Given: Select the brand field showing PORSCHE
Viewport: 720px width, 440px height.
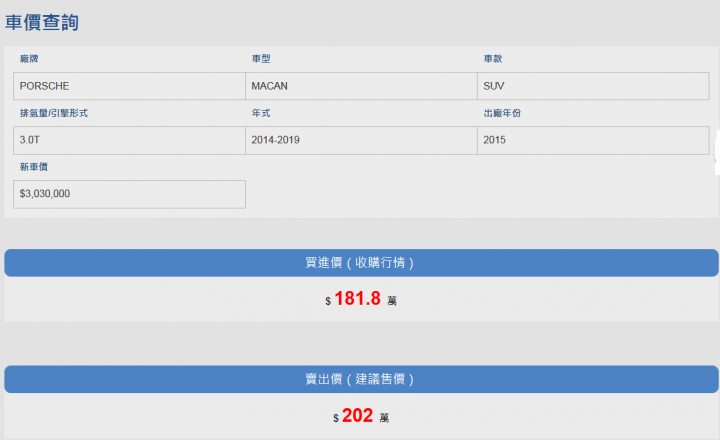Looking at the screenshot, I should coord(129,86).
